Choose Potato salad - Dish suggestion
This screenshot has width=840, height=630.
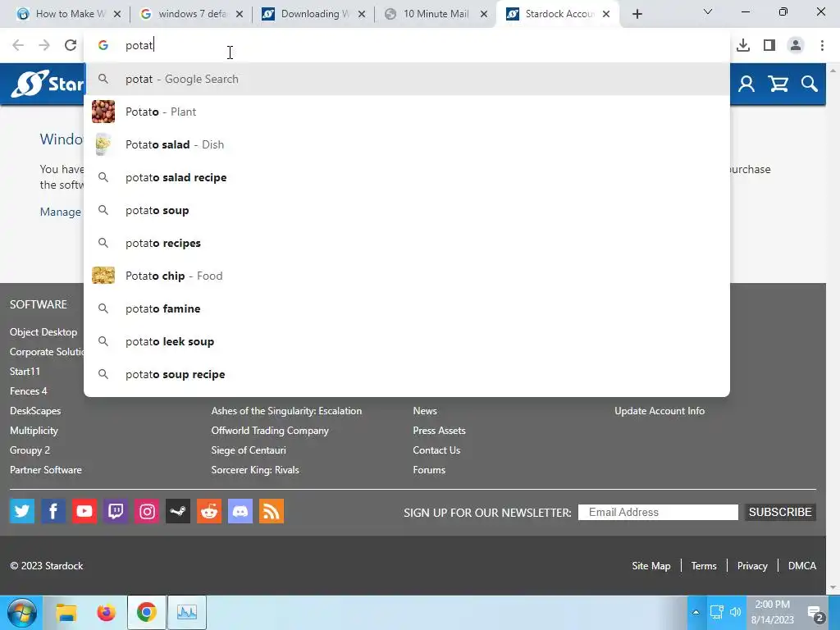[407, 144]
